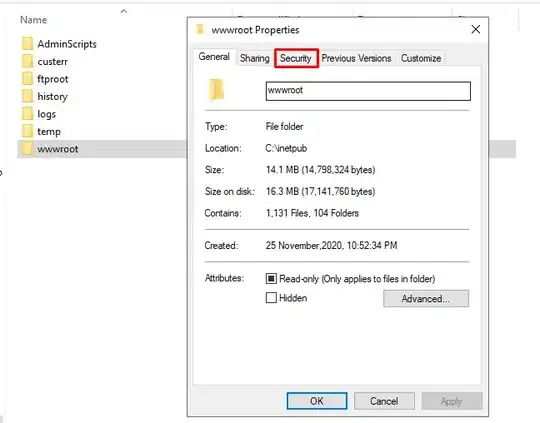Select the custerr folder icon

(27, 61)
